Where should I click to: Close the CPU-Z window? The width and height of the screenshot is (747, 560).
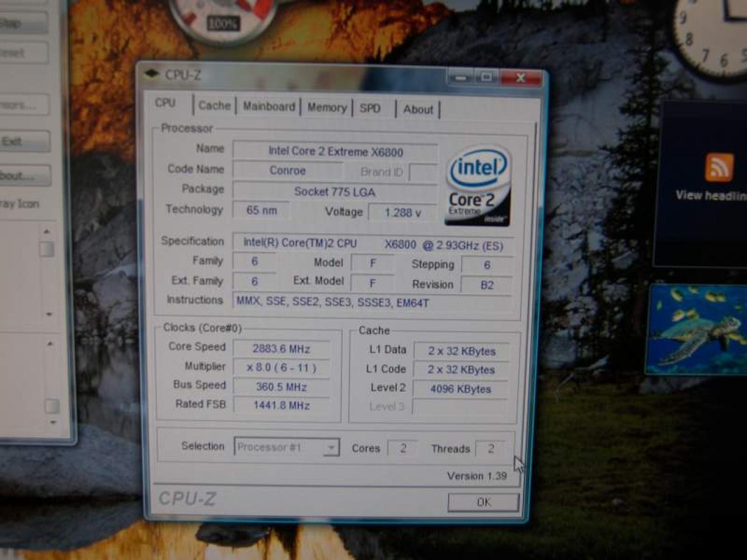[520, 77]
